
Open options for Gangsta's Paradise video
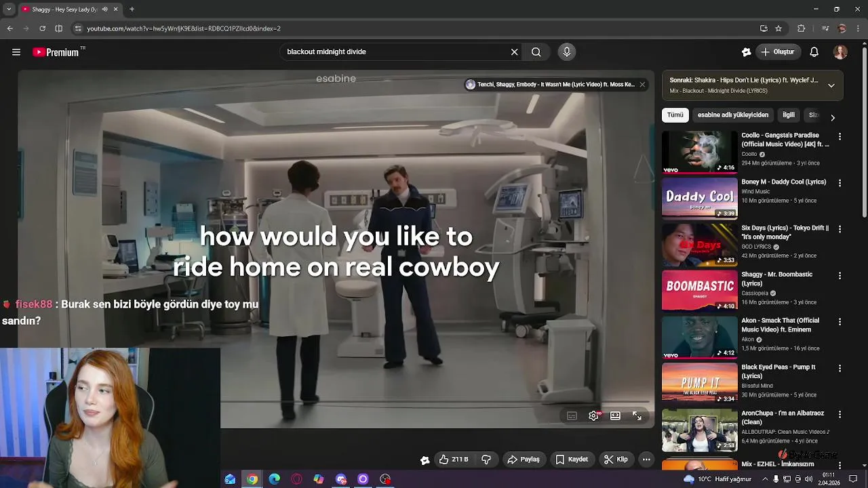pyautogui.click(x=840, y=137)
